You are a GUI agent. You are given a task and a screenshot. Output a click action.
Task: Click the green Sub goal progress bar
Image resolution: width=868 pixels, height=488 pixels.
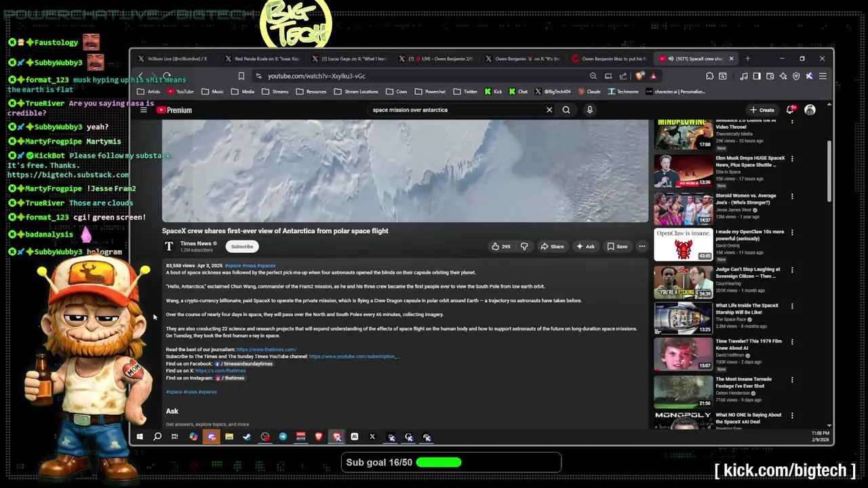tap(439, 462)
